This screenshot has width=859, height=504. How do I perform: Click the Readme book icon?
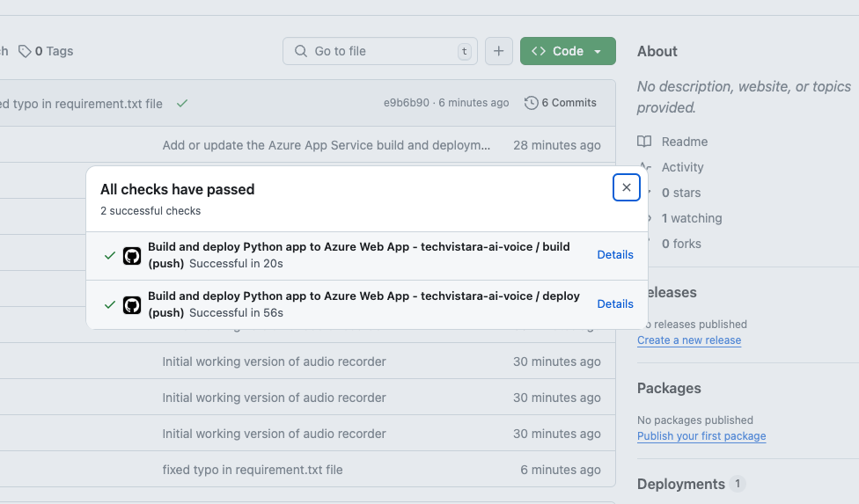click(x=644, y=142)
